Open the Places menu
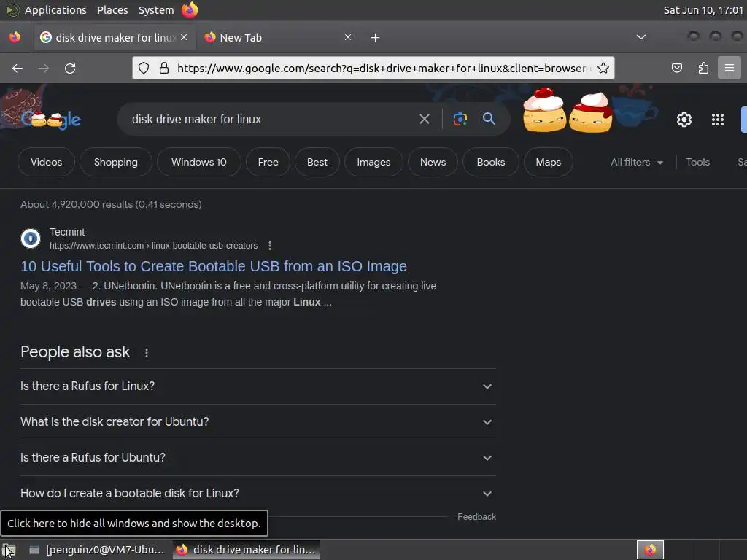Screen dimensions: 747x560 pyautogui.click(x=112, y=10)
